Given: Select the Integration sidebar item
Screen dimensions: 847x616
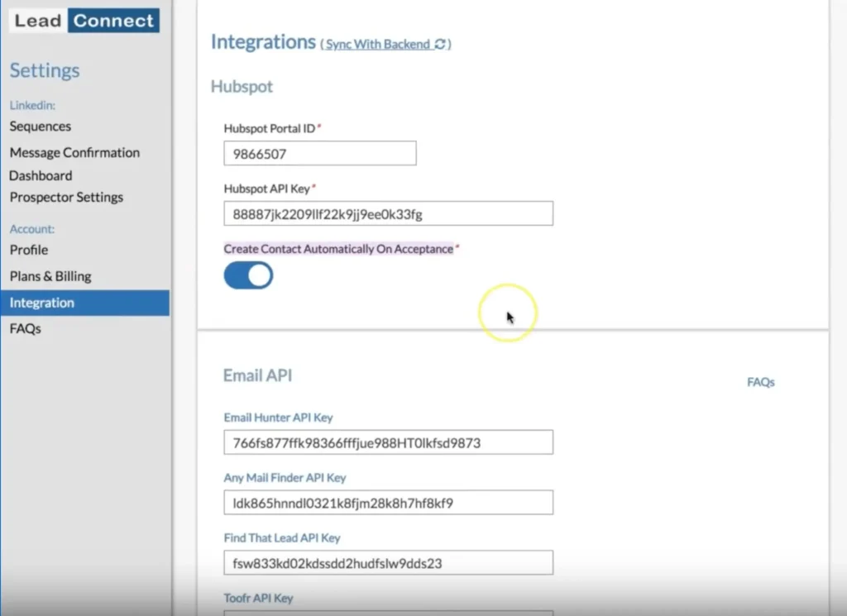Looking at the screenshot, I should pos(85,303).
